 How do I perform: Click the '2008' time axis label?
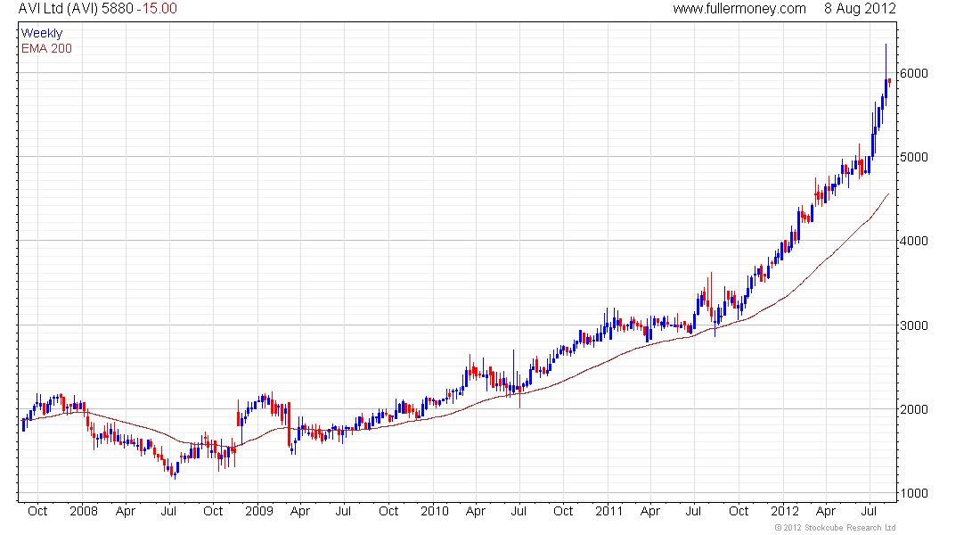(84, 511)
